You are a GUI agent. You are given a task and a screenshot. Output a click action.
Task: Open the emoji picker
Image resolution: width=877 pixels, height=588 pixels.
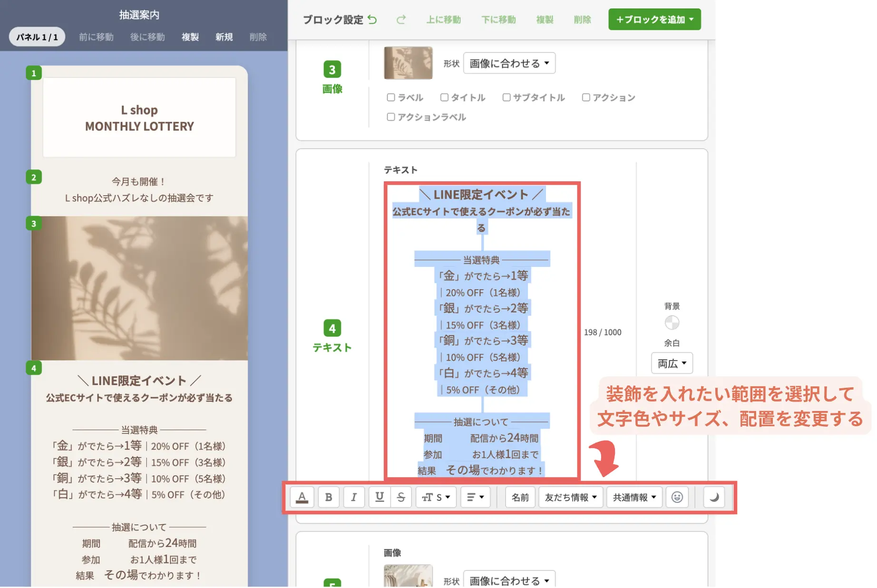677,498
